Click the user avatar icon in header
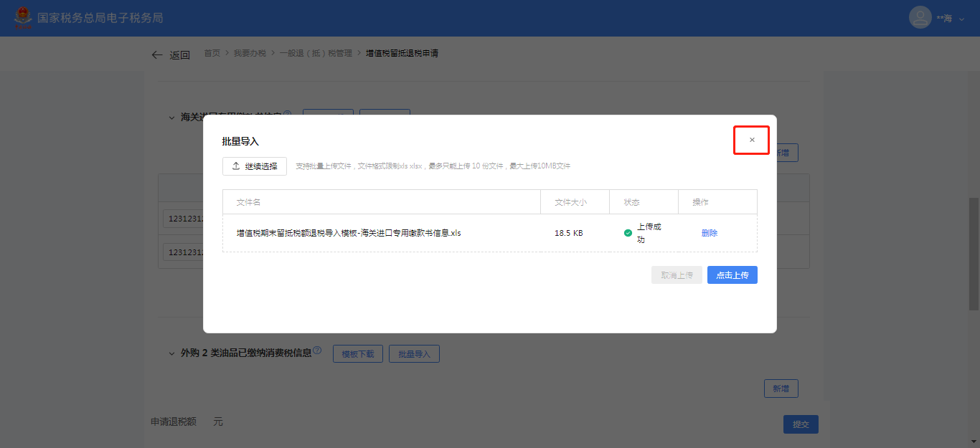 click(920, 18)
